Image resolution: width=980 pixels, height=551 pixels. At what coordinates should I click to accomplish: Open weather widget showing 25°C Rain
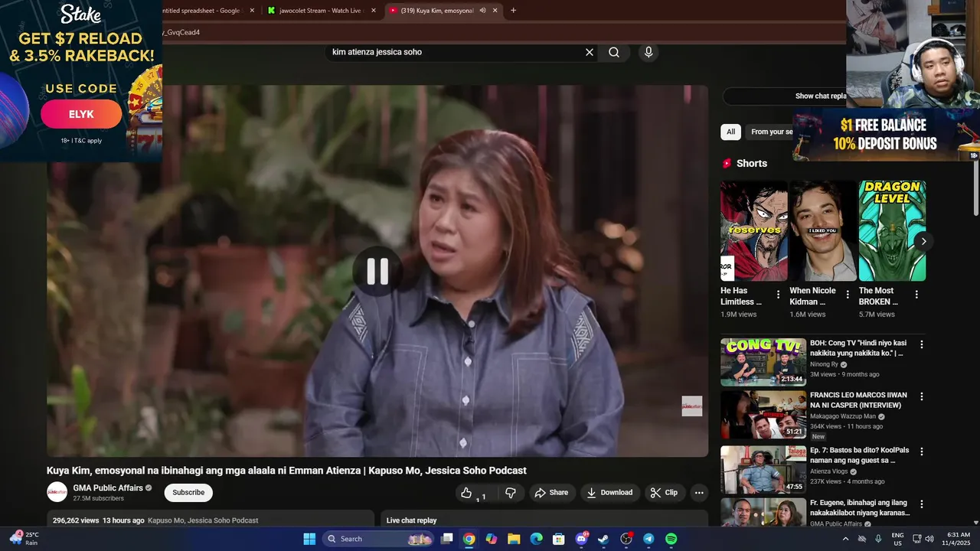(x=24, y=539)
